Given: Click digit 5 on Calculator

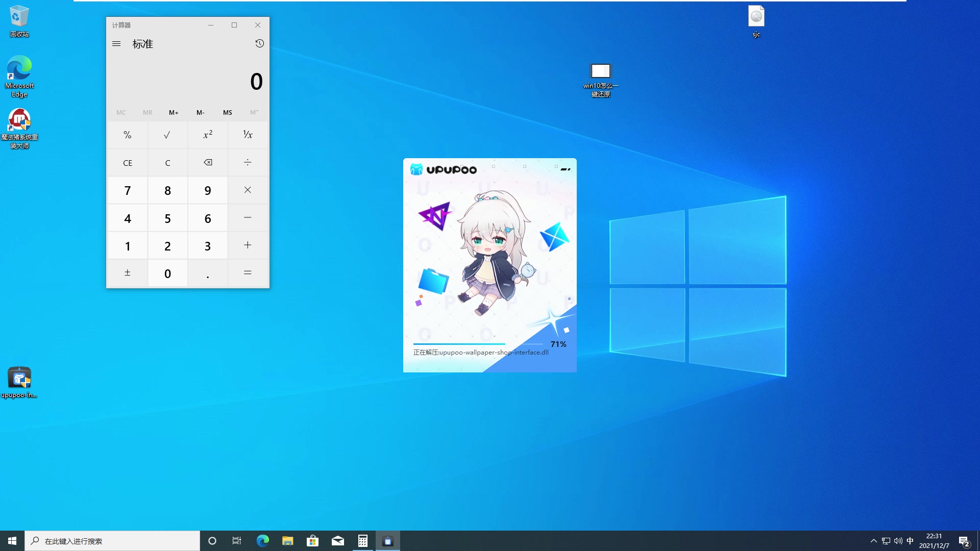Looking at the screenshot, I should (167, 218).
